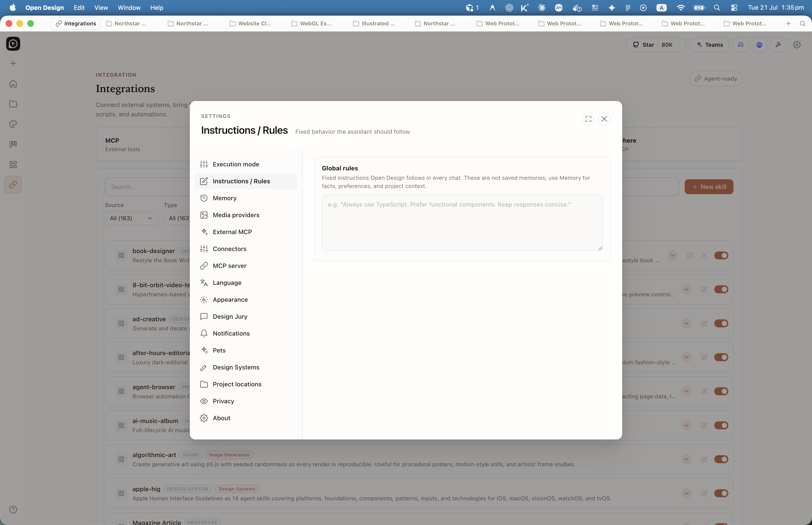Edit the book-designer skill pencil icon

pyautogui.click(x=690, y=255)
